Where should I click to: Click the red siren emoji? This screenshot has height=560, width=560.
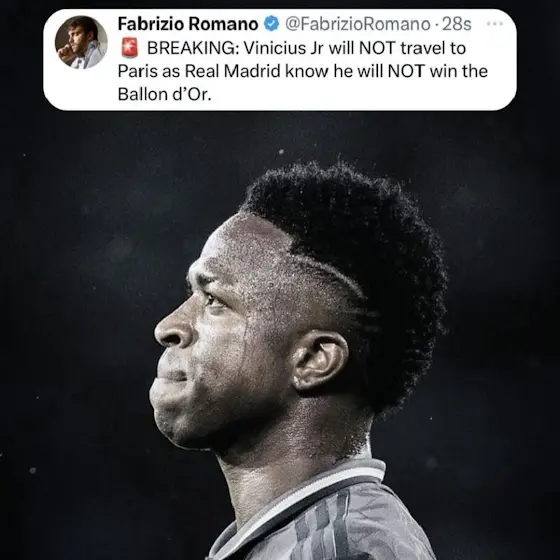pyautogui.click(x=129, y=48)
